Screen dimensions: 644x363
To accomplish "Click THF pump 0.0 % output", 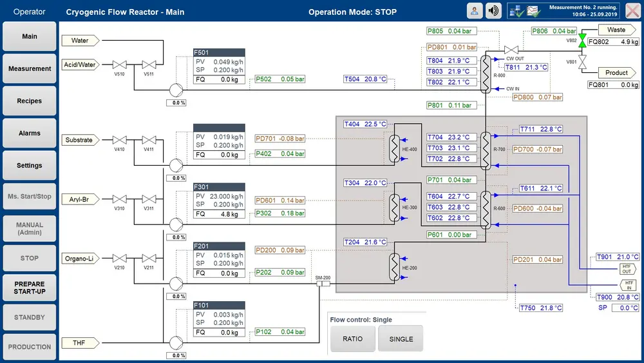I will pos(176,356).
